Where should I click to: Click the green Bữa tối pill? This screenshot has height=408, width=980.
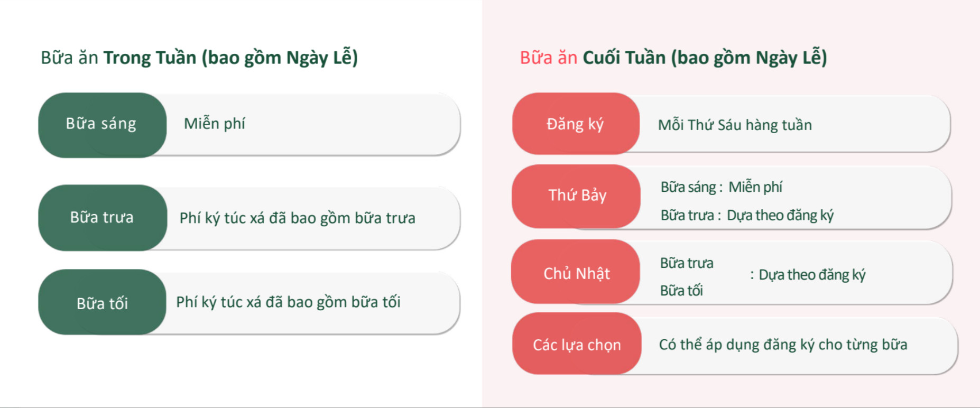tap(102, 303)
